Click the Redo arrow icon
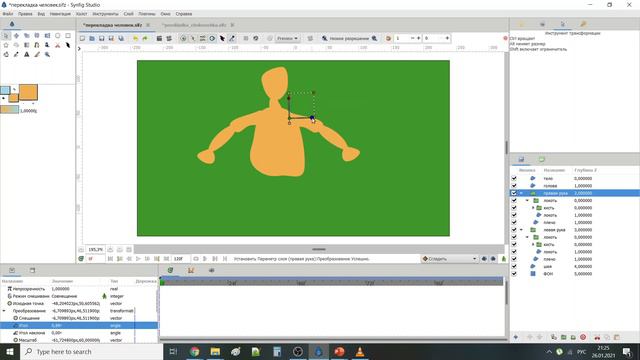 (x=145, y=38)
